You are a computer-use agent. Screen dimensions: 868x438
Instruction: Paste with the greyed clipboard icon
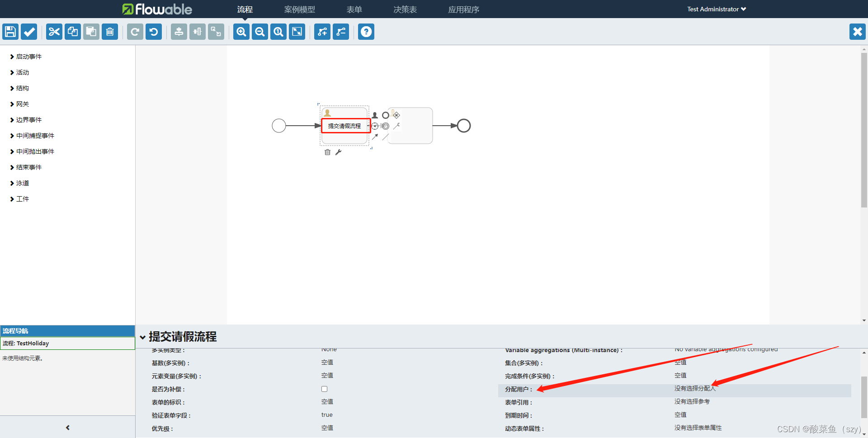(91, 32)
